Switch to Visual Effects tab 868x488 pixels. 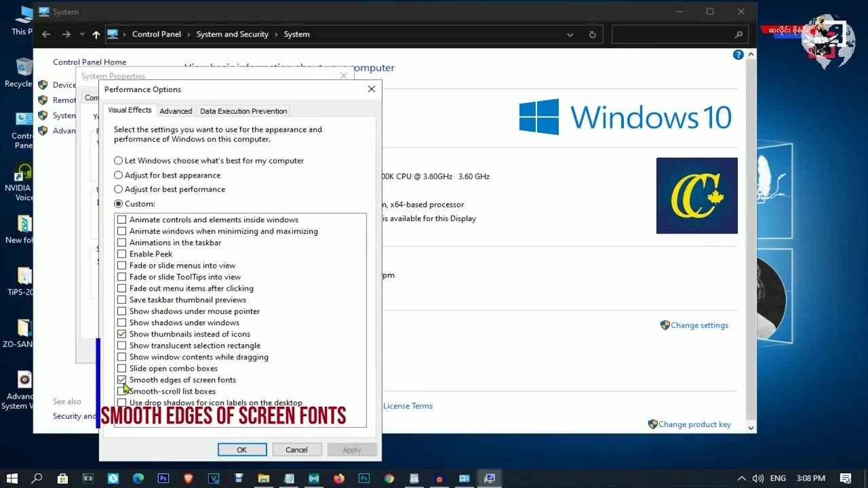pos(130,110)
